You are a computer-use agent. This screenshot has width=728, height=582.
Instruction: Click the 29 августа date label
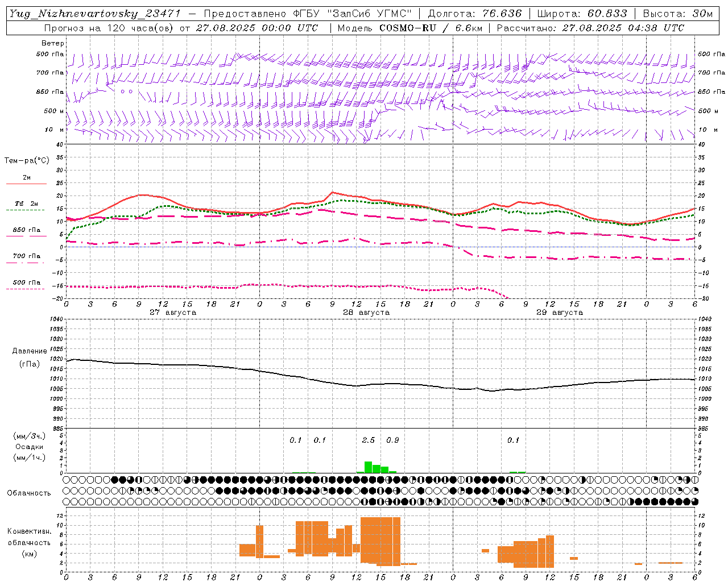click(x=560, y=313)
